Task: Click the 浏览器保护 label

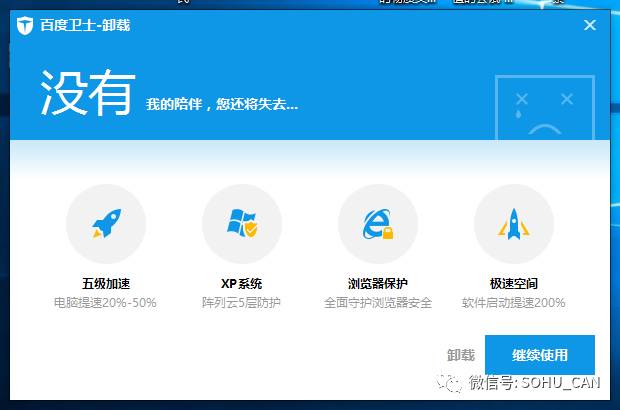Action: click(x=378, y=283)
